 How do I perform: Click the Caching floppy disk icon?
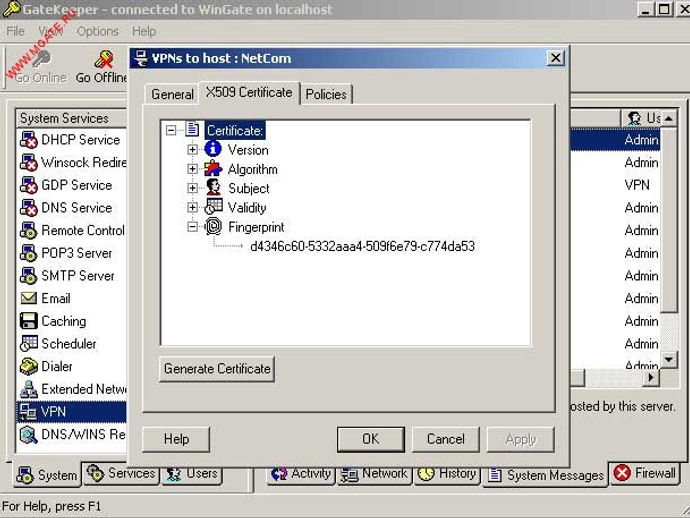click(x=29, y=321)
